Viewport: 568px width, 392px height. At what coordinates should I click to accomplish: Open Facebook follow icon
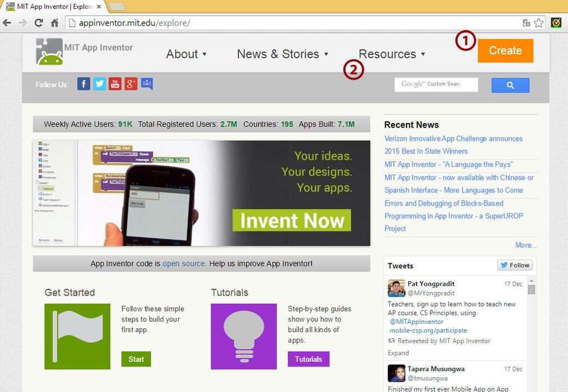coord(84,84)
